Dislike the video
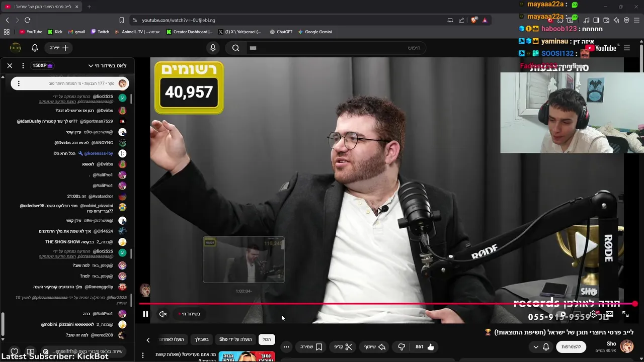 401,347
